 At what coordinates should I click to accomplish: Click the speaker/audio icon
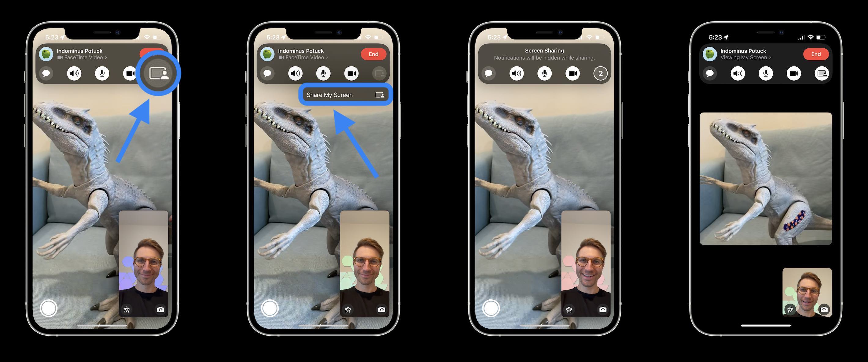[75, 72]
